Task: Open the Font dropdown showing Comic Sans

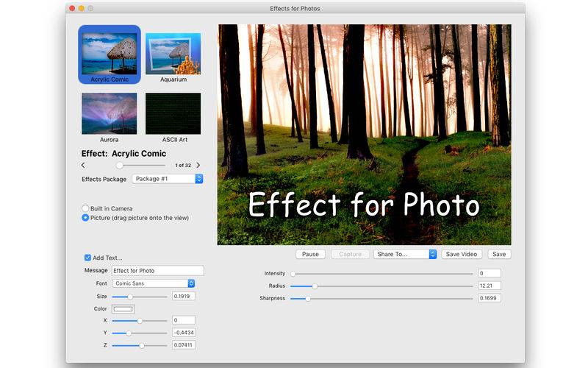Action: 154,283
